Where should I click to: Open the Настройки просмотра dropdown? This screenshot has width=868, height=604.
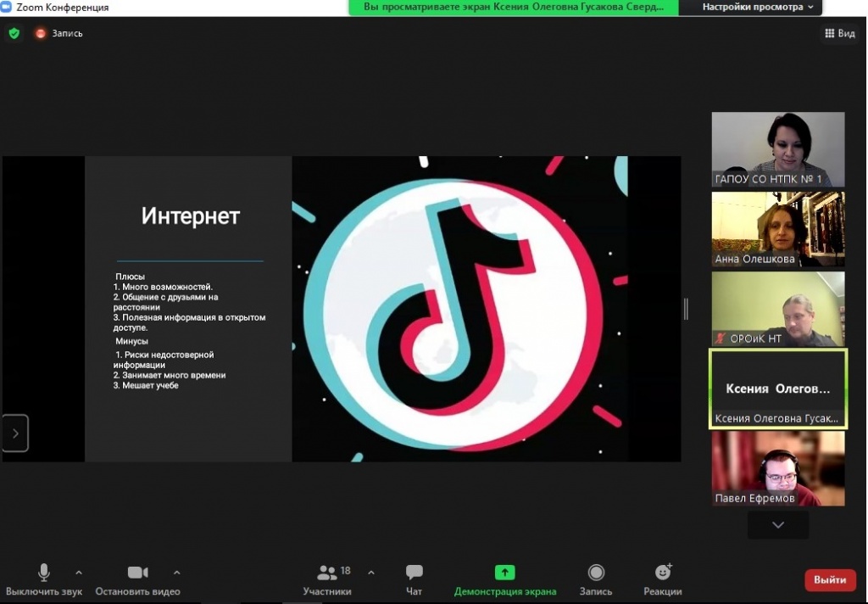tap(757, 7)
